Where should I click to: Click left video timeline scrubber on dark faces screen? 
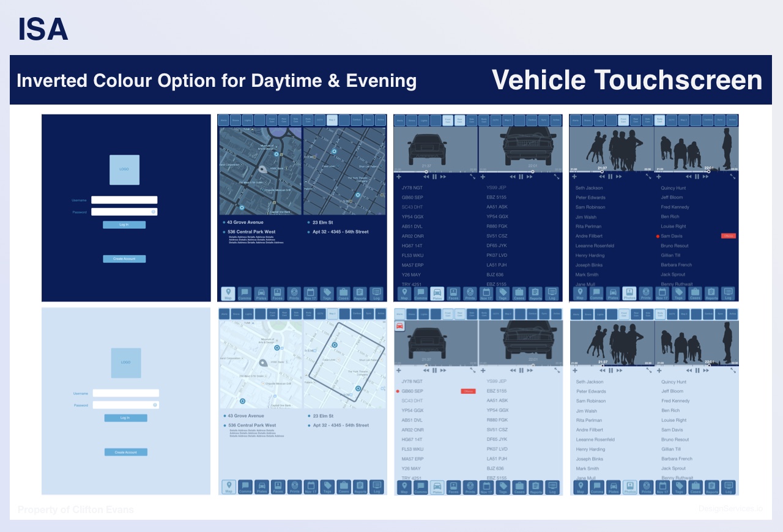(x=602, y=171)
